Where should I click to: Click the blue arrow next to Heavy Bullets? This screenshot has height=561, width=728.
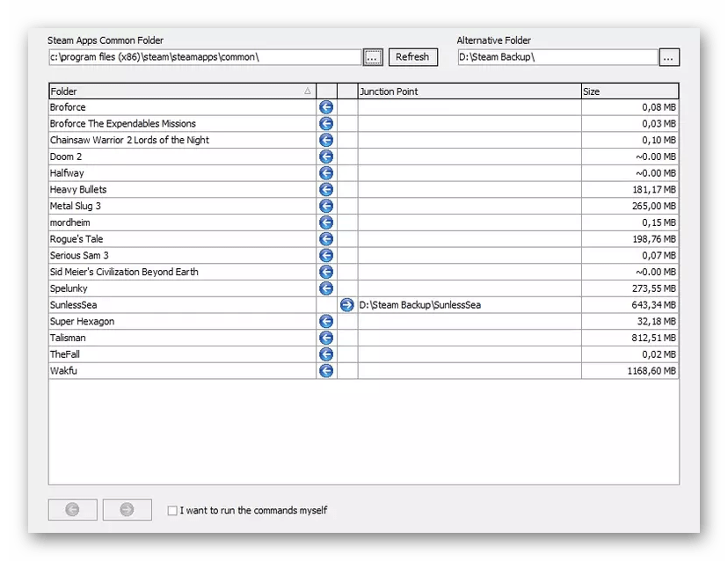pos(326,190)
